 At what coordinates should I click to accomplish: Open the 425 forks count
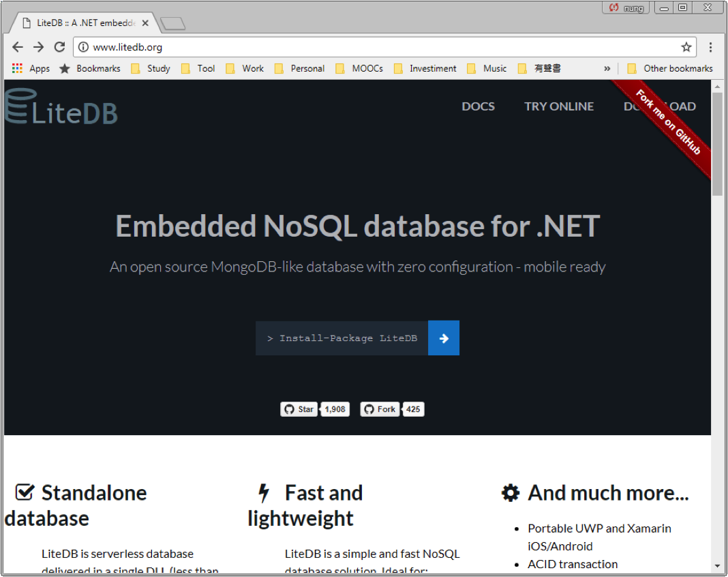[x=413, y=409]
